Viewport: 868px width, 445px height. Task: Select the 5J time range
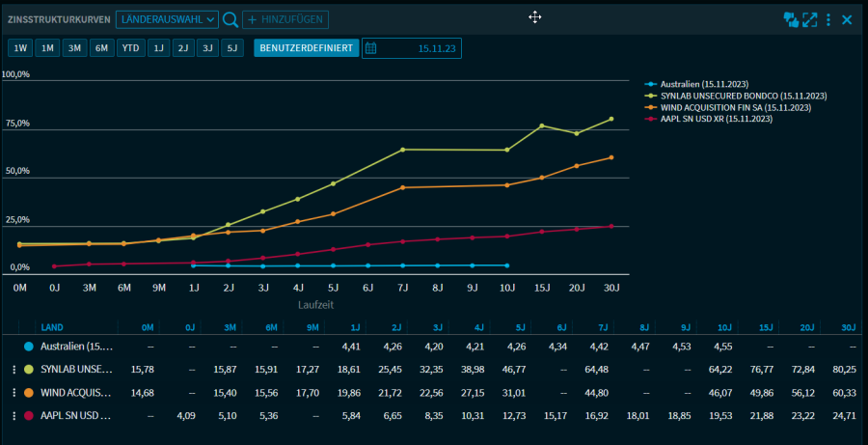231,48
